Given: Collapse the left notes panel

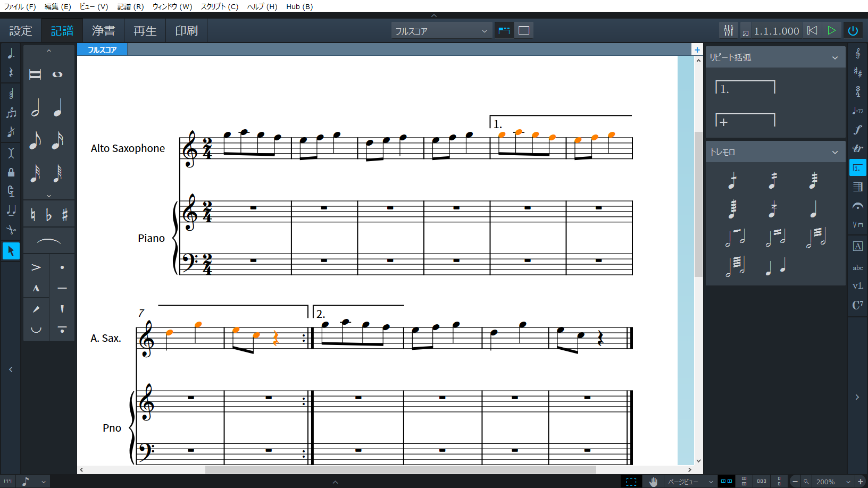Looking at the screenshot, I should [x=11, y=369].
